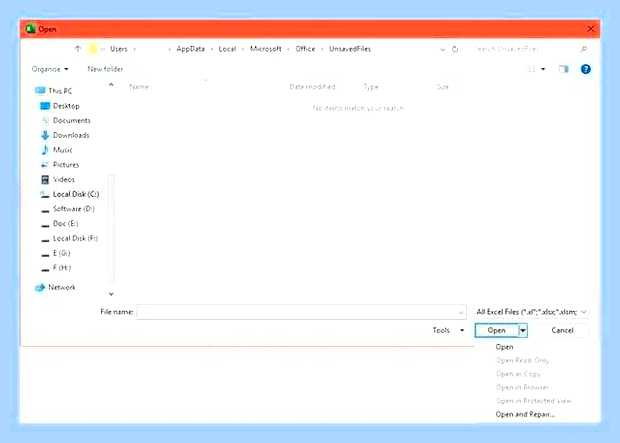The height and width of the screenshot is (443, 620).
Task: Open the Organize dropdown menu
Action: point(50,69)
